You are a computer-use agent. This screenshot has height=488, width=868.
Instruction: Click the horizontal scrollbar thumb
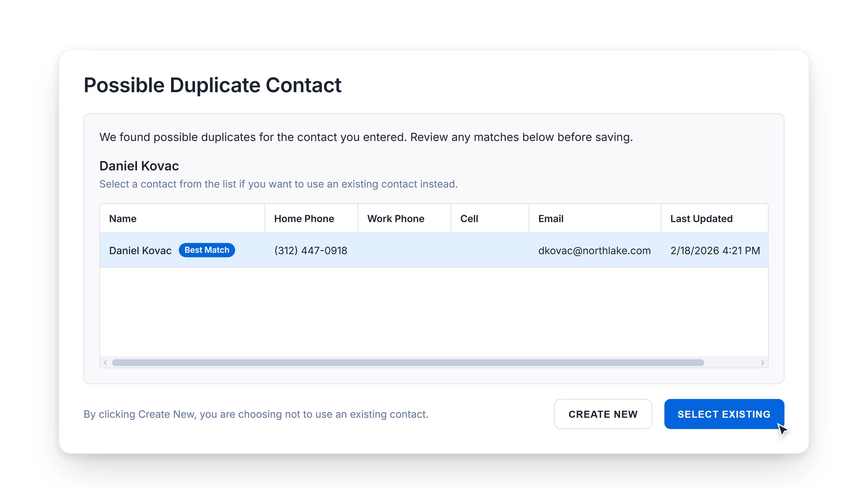[408, 362]
